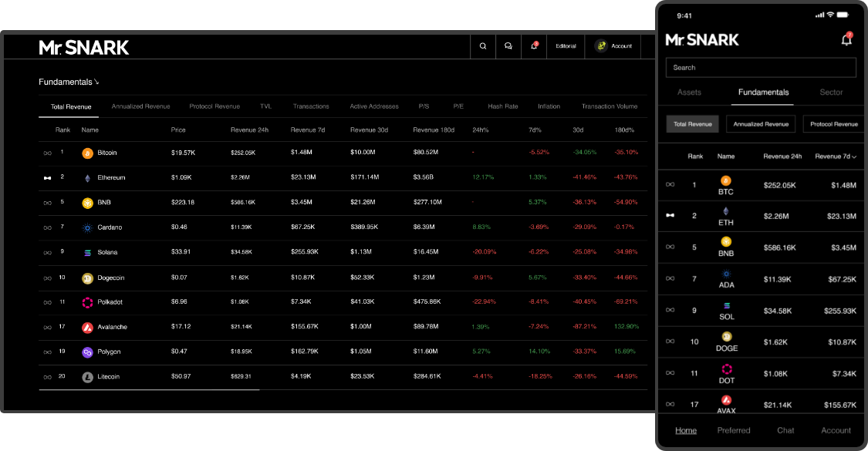The height and width of the screenshot is (451, 868).
Task: Click the Polygon coin icon in desktop table
Action: coord(87,352)
